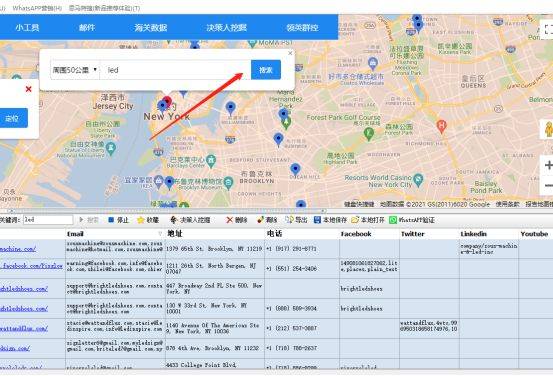Click the local open (本地打开) folder icon

coord(355,220)
